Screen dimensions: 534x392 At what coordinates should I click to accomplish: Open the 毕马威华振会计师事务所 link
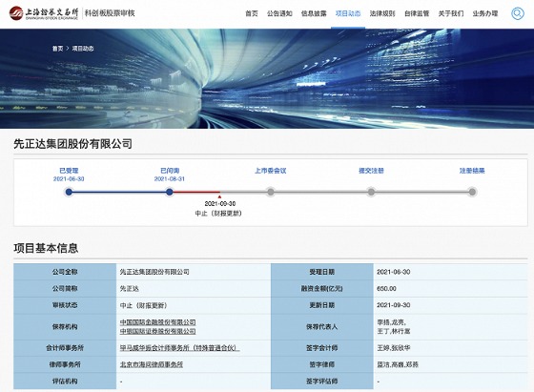pyautogui.click(x=179, y=348)
